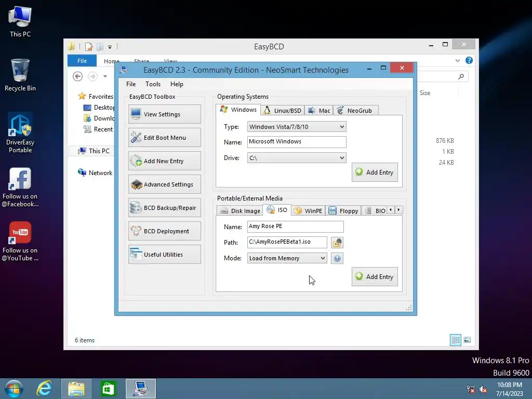Switch to the Floppy tab

[343, 211]
